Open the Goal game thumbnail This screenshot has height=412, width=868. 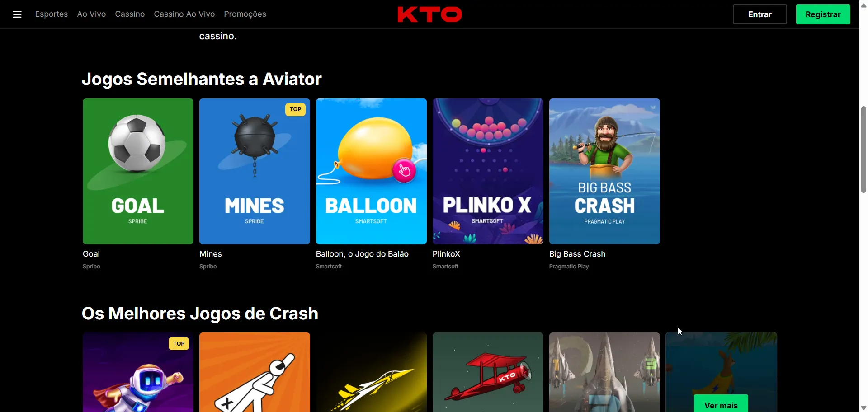138,171
